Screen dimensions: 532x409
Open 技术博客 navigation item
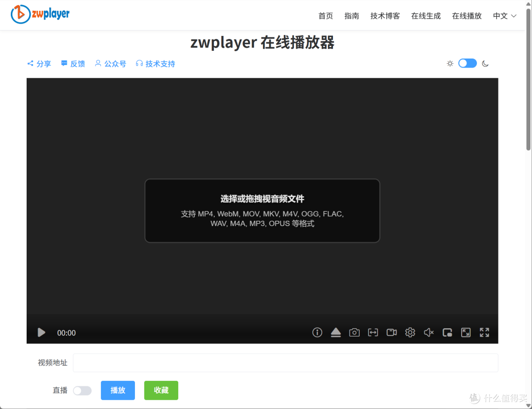(385, 16)
